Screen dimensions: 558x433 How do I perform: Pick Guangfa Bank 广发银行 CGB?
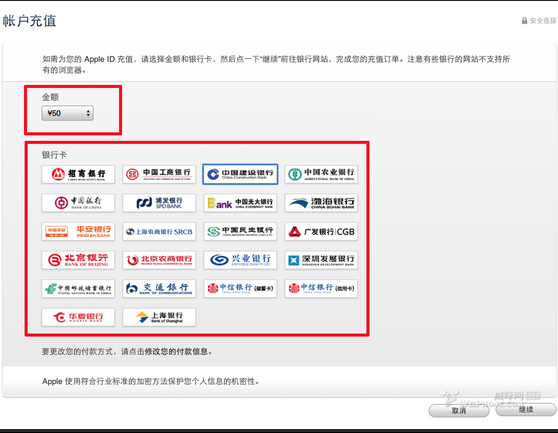pyautogui.click(x=321, y=232)
